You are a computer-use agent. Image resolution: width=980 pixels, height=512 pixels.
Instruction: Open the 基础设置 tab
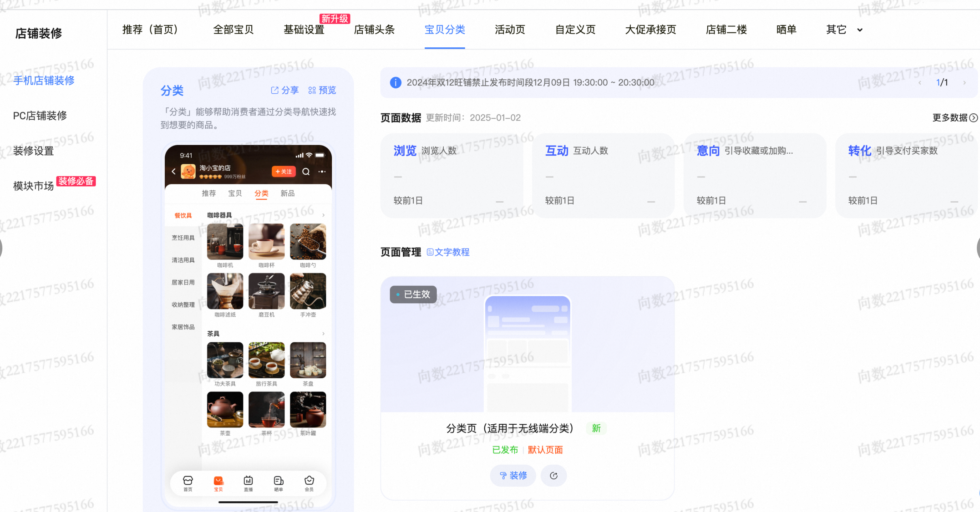pos(304,30)
